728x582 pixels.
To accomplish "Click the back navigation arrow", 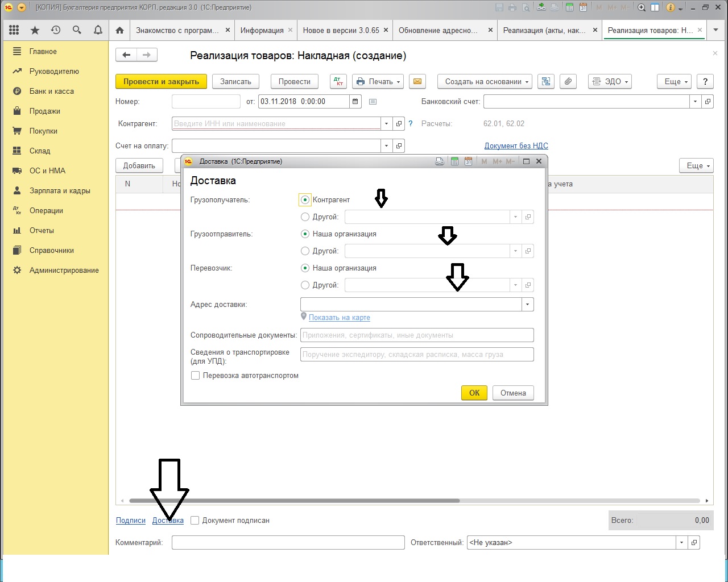I will (x=126, y=55).
